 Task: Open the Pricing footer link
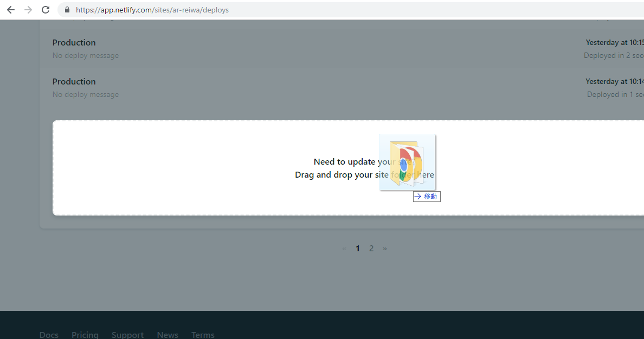85,335
